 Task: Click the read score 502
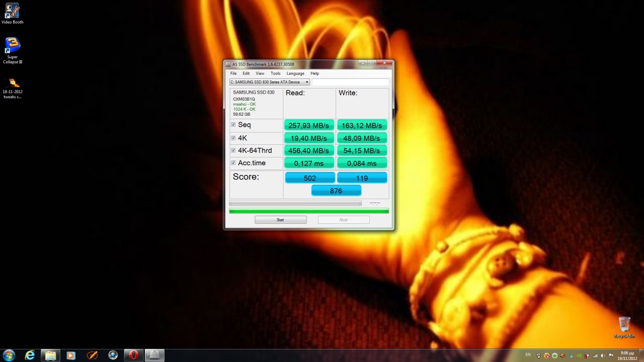pyautogui.click(x=310, y=178)
